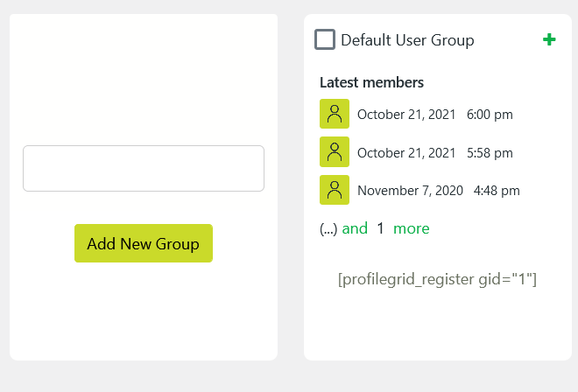Click the profilegrid_register gid="1" shortcode text
This screenshot has width=578, height=392.
click(437, 279)
